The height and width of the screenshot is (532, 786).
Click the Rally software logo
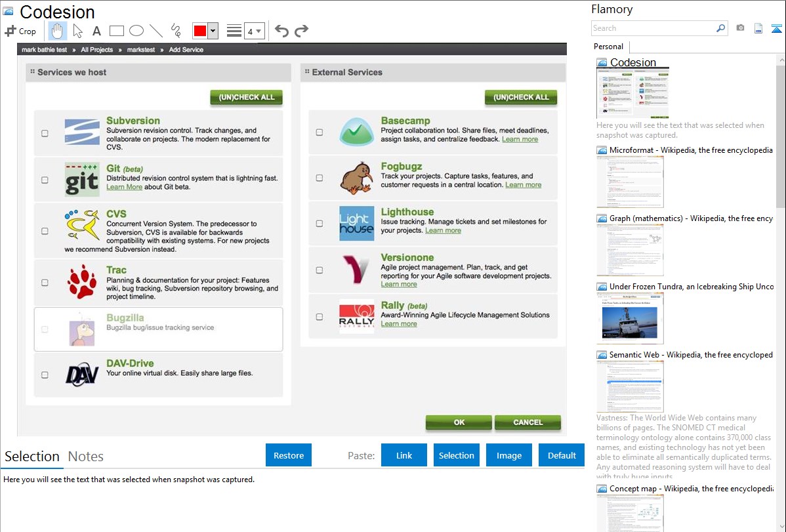point(356,316)
